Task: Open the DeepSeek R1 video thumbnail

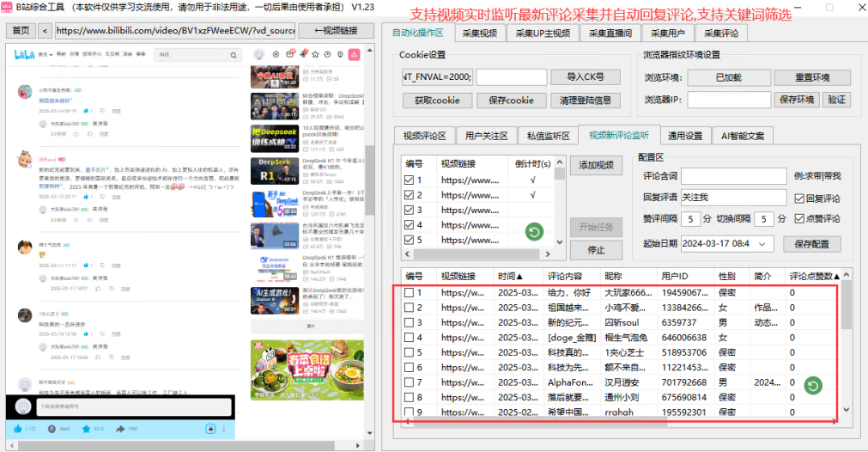Action: pos(275,171)
